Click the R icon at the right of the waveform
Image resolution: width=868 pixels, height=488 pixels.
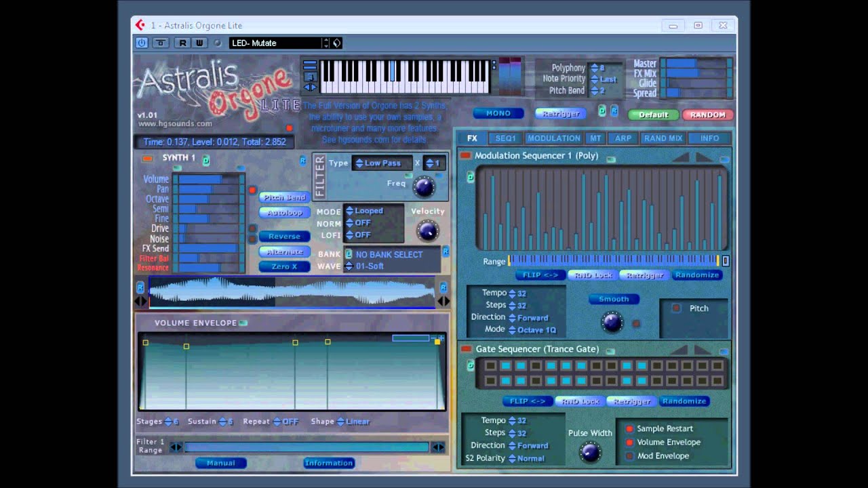point(443,287)
